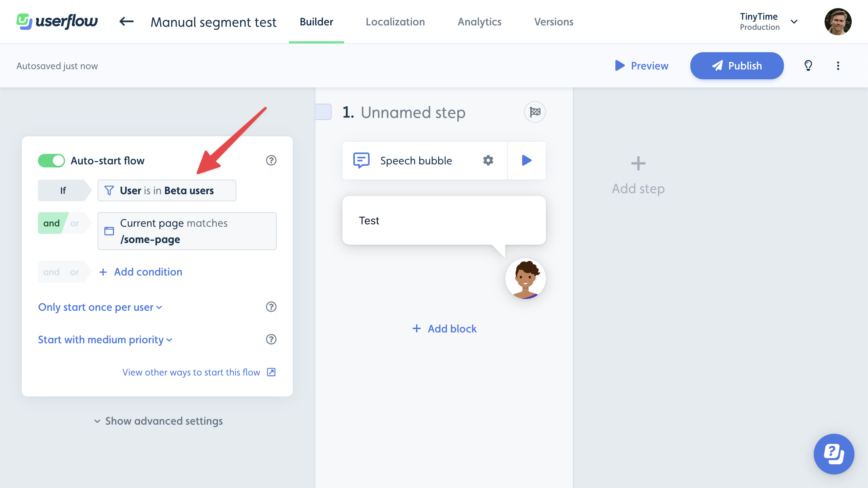Switch to the Versions tab
This screenshot has width=868, height=488.
(x=554, y=22)
